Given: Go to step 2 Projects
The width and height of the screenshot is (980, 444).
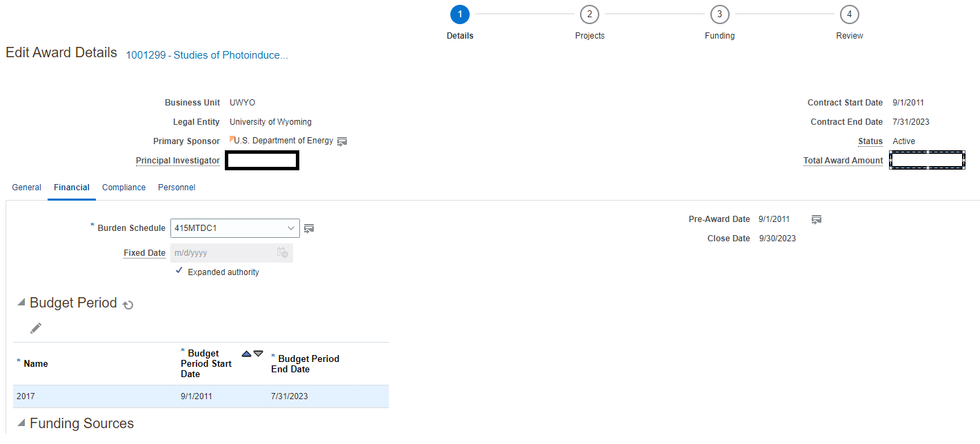Looking at the screenshot, I should [x=590, y=14].
